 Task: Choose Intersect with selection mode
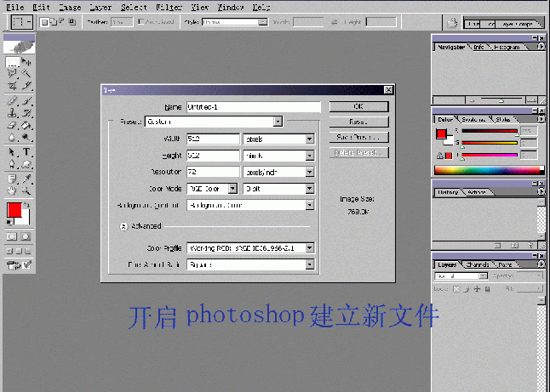(72, 22)
